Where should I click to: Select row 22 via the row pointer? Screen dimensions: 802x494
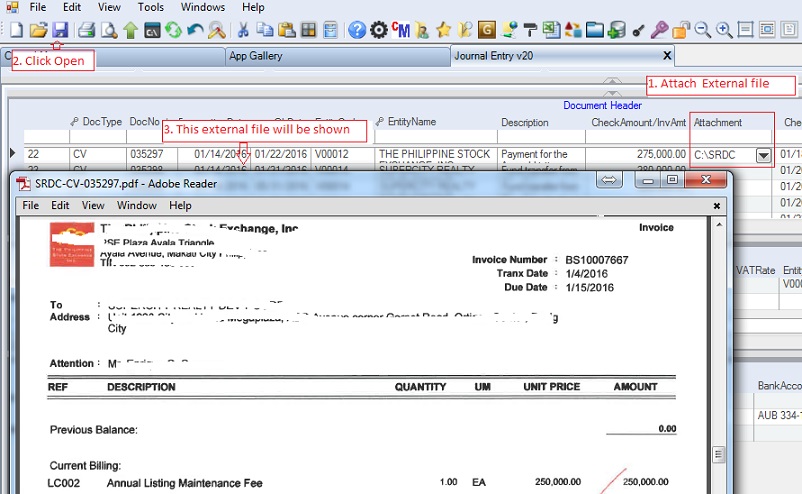pyautogui.click(x=13, y=153)
